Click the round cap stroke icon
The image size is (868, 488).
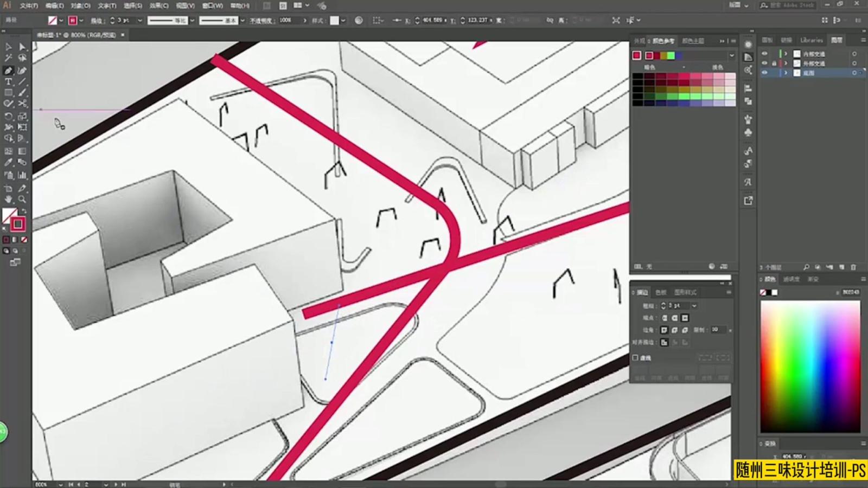674,318
